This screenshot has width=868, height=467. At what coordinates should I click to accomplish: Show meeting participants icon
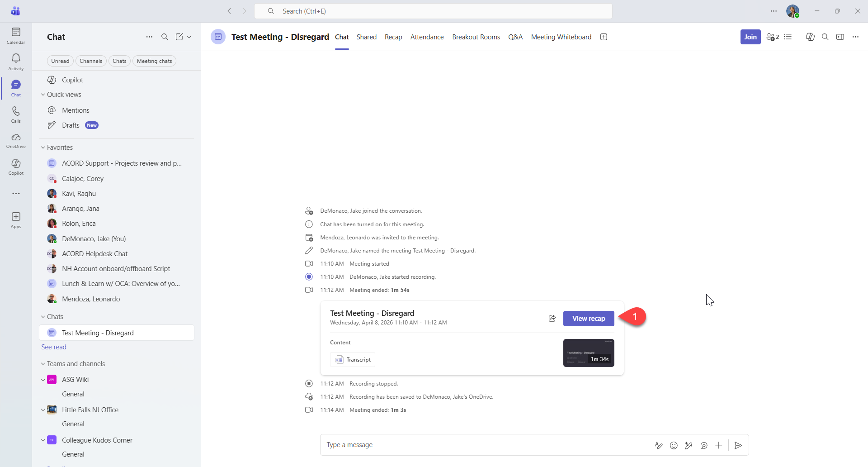pos(772,37)
